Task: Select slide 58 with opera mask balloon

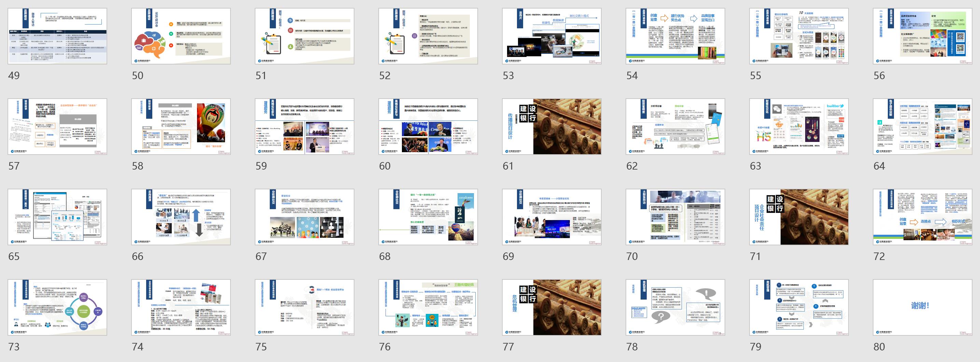Action: click(181, 127)
